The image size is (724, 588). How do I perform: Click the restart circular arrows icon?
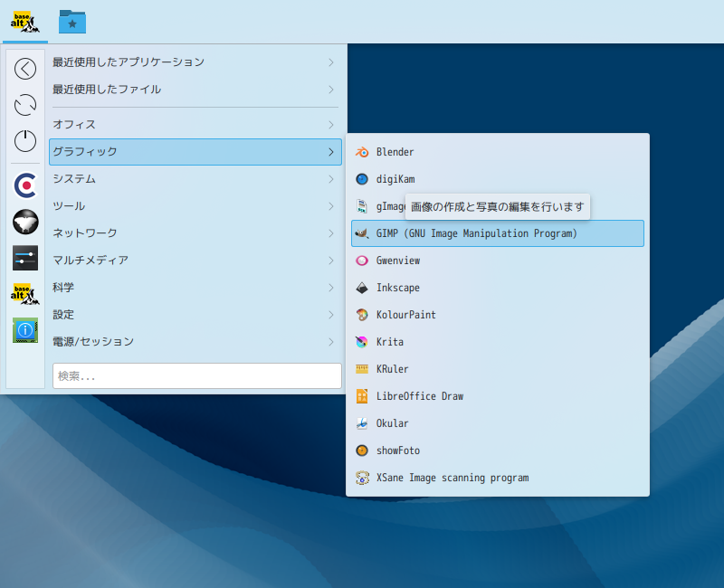(x=25, y=105)
